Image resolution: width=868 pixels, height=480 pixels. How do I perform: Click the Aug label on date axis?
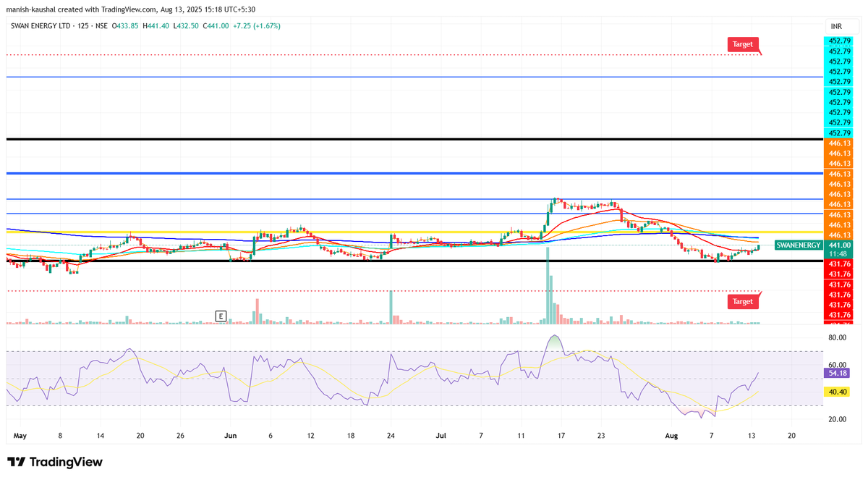pyautogui.click(x=672, y=437)
